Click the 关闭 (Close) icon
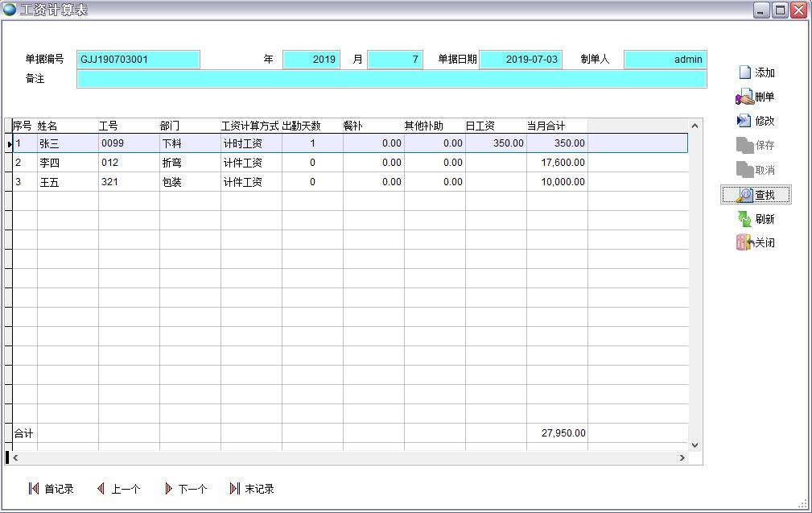Image resolution: width=812 pixels, height=513 pixels. coord(757,242)
